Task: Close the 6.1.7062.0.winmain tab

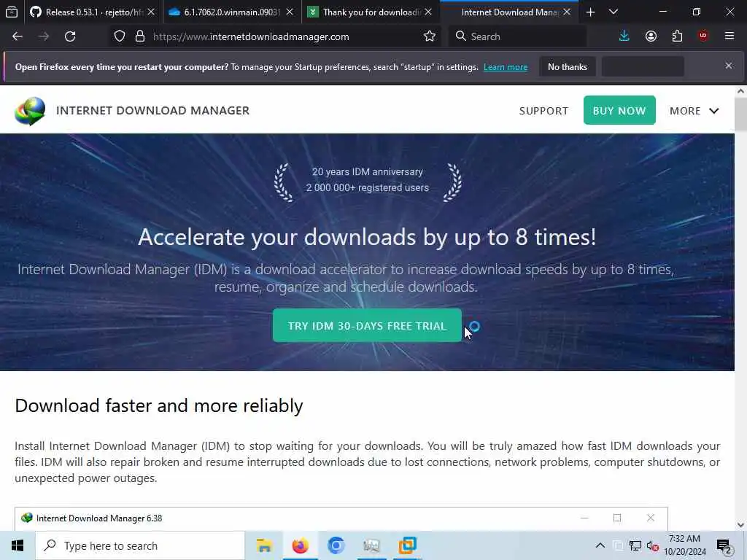Action: (290, 12)
